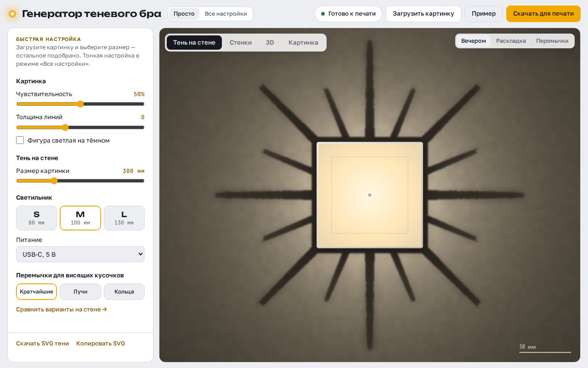Switch to "Все настройки" mode
The image size is (588, 368).
(226, 14)
